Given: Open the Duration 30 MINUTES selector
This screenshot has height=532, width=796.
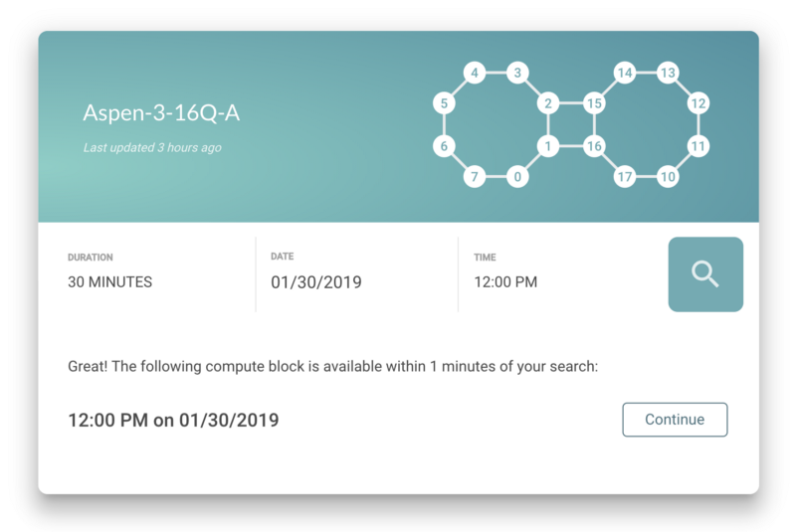Looking at the screenshot, I should pos(110,281).
